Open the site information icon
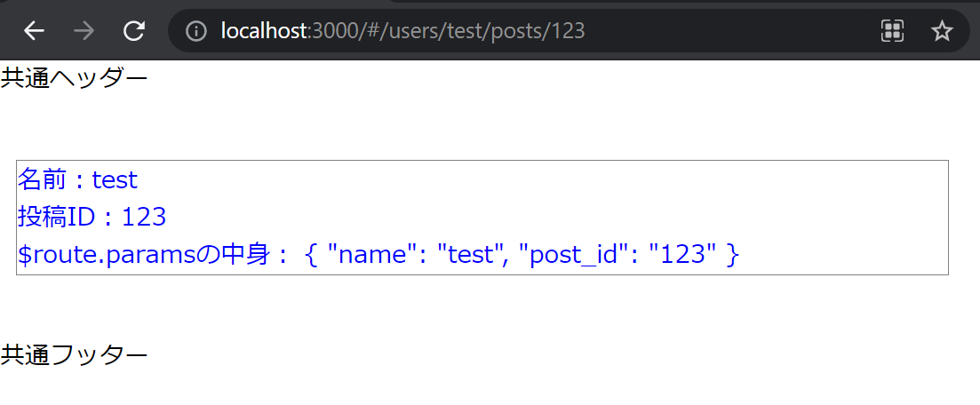Viewport: 980px width, 405px height. pyautogui.click(x=196, y=31)
